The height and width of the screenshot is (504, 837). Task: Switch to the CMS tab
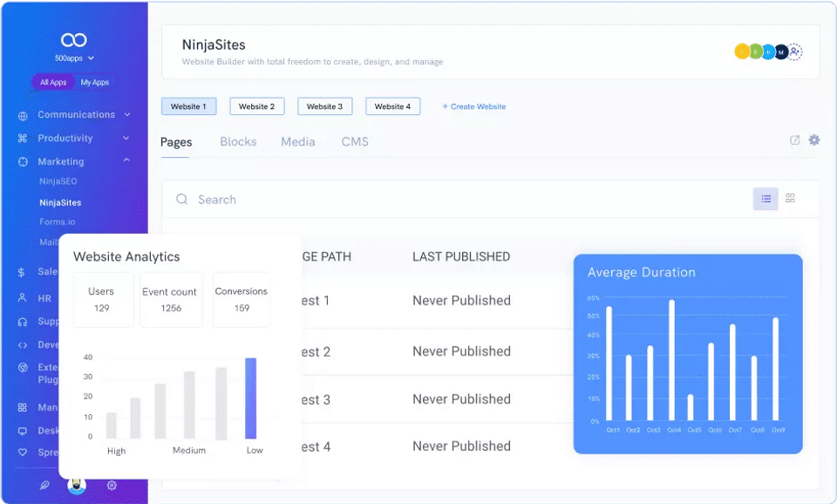click(355, 141)
